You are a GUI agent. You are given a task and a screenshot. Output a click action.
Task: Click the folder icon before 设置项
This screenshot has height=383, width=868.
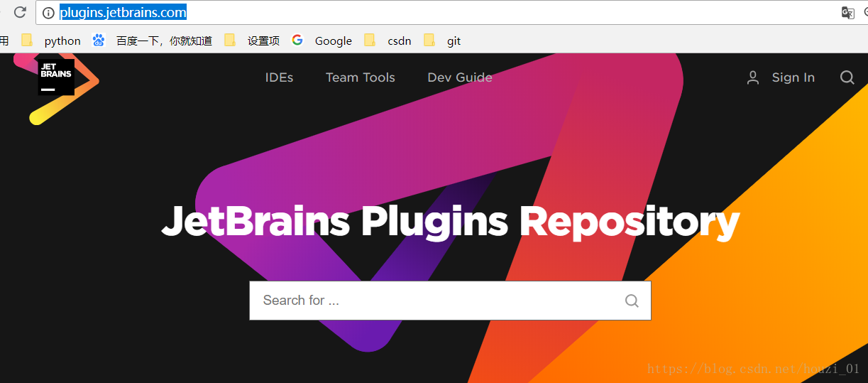[230, 40]
